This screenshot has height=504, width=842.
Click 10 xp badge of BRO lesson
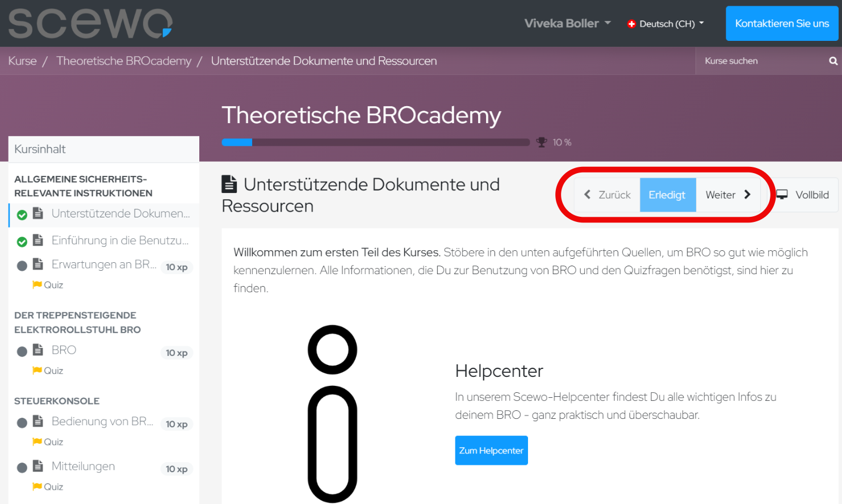177,353
